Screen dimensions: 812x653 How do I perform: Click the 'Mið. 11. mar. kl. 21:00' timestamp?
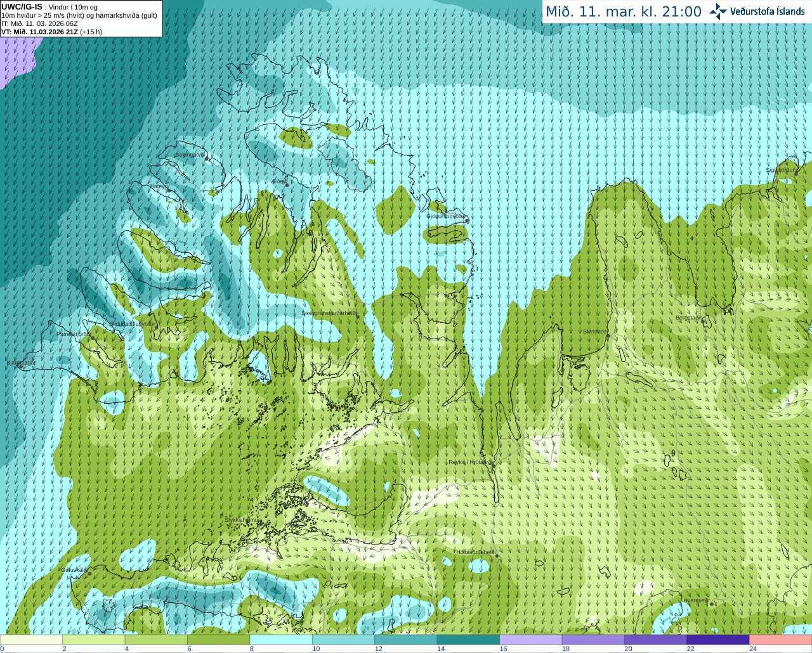(624, 11)
